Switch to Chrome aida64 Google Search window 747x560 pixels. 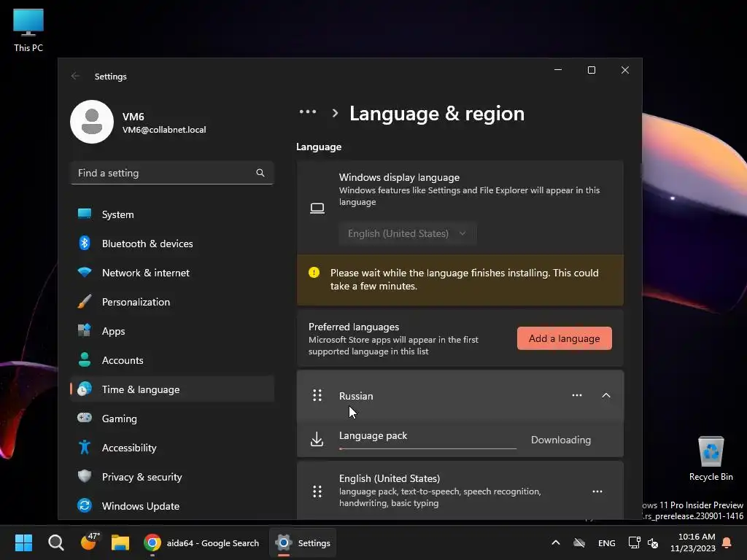pos(201,542)
